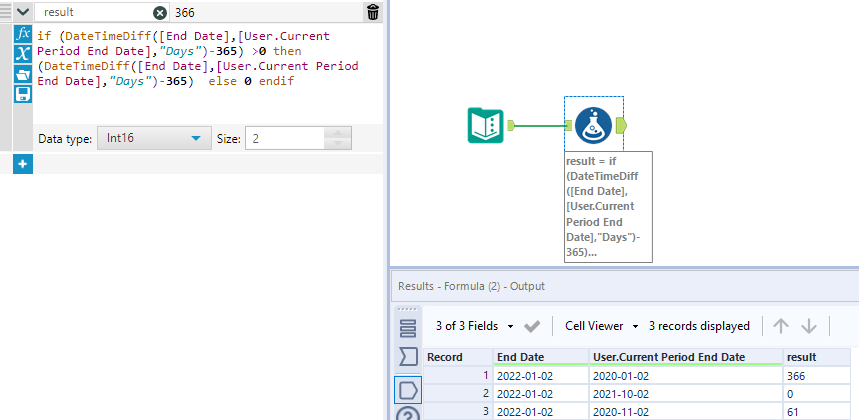Decrease Size with down stepper arrow

[338, 144]
